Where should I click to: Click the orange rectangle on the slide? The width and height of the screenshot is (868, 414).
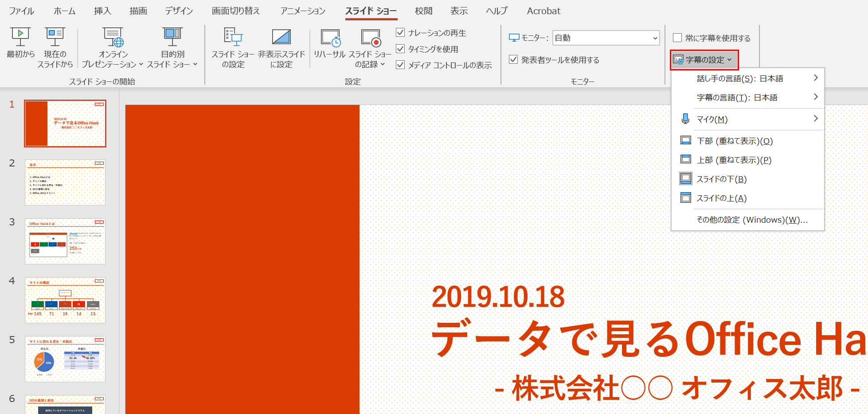pos(242,259)
